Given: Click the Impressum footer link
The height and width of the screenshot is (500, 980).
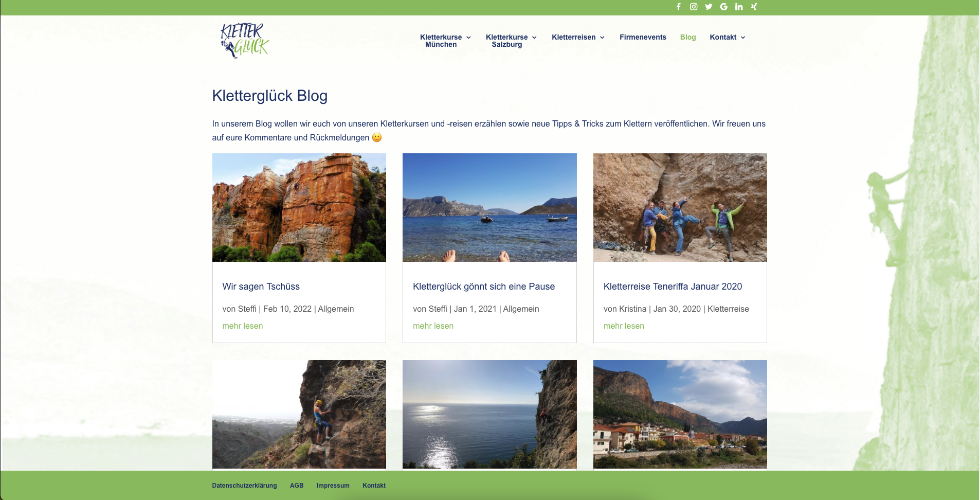Looking at the screenshot, I should point(333,486).
